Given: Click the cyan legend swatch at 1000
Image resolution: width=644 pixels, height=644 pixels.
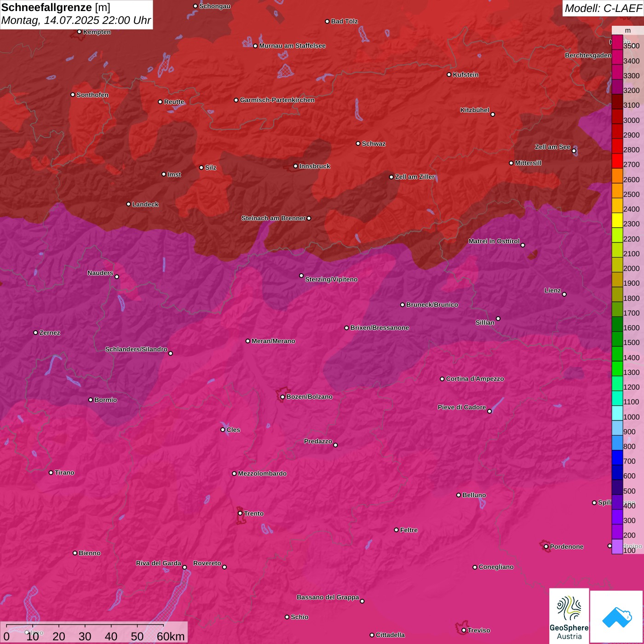Looking at the screenshot, I should click(x=617, y=413).
